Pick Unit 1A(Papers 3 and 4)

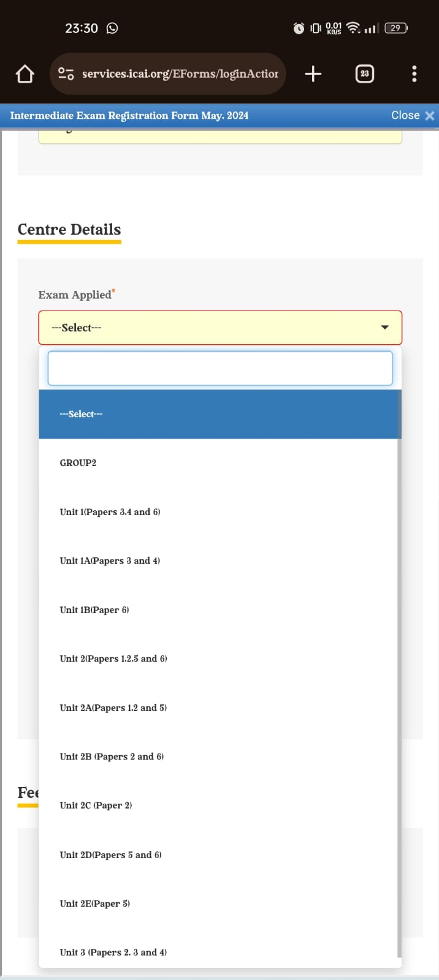click(x=218, y=561)
